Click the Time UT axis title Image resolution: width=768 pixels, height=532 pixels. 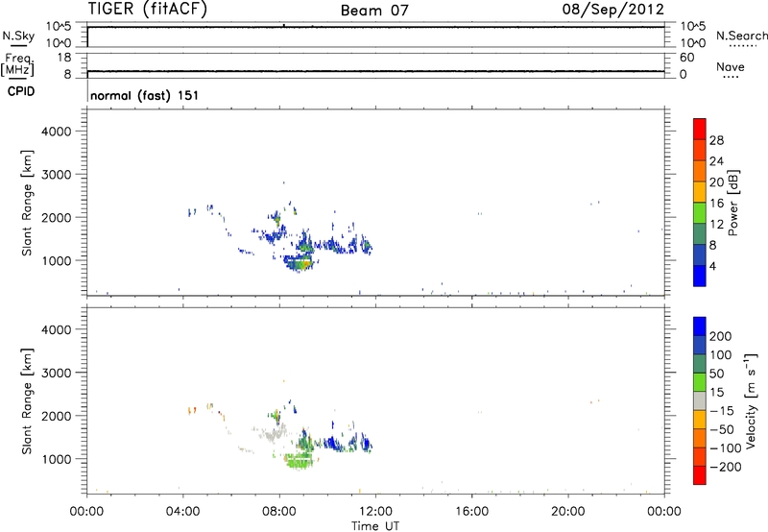point(375,526)
